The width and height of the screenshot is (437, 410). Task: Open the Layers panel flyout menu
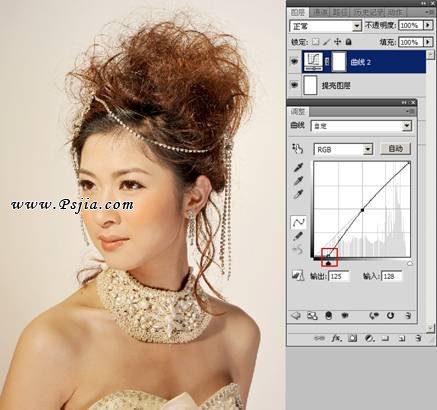430,13
